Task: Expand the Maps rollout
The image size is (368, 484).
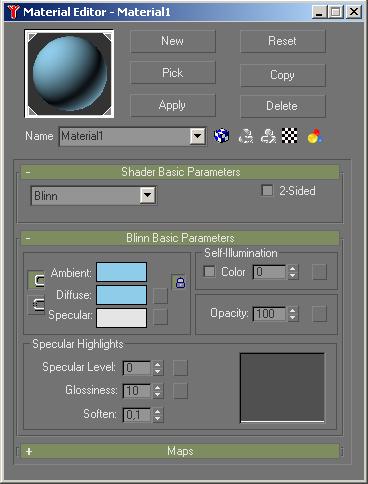Action: tap(180, 451)
